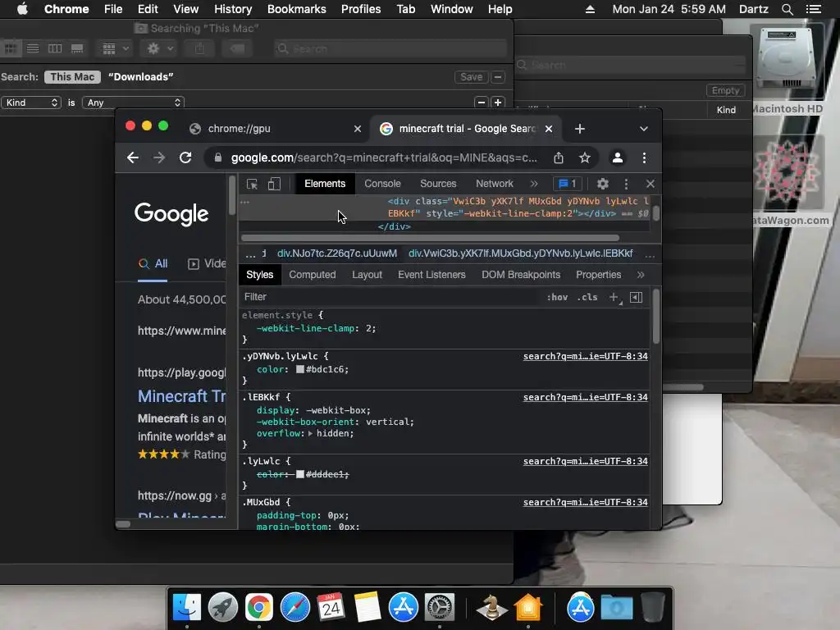The width and height of the screenshot is (840, 630).
Task: Open the .lyLwlc rule source link
Action: (586, 461)
